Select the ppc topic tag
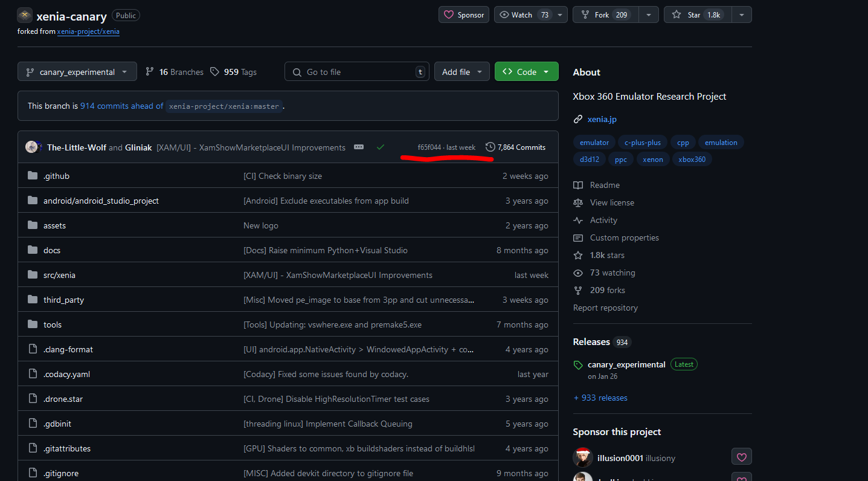Viewport: 868px width, 481px height. (x=621, y=160)
